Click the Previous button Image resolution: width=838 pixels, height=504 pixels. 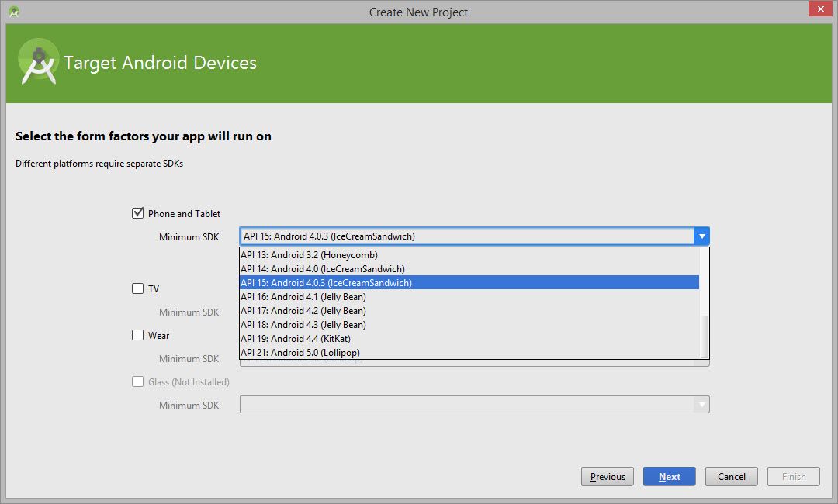point(607,476)
